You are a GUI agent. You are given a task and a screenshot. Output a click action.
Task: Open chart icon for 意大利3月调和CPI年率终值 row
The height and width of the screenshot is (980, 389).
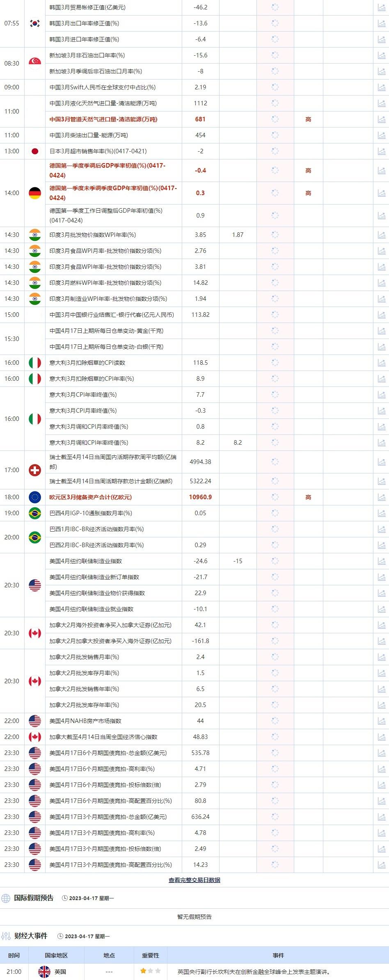(x=381, y=443)
